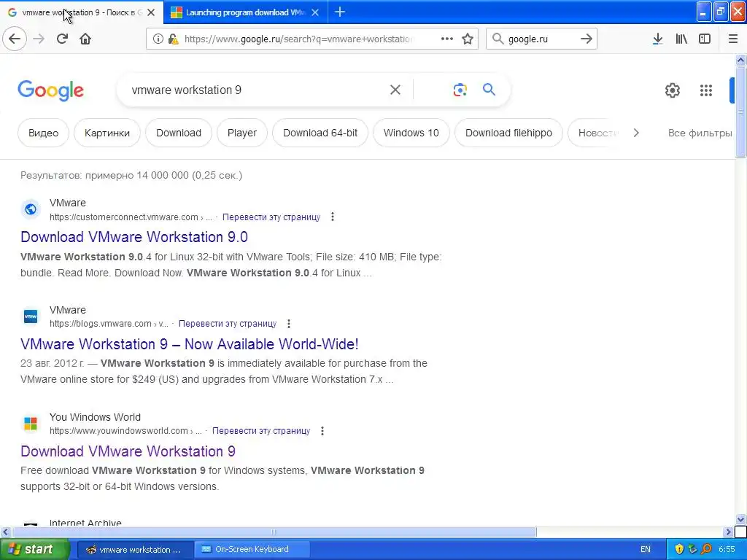Screen dimensions: 747x560
Task: Open the library bookmarks icon
Action: point(681,39)
